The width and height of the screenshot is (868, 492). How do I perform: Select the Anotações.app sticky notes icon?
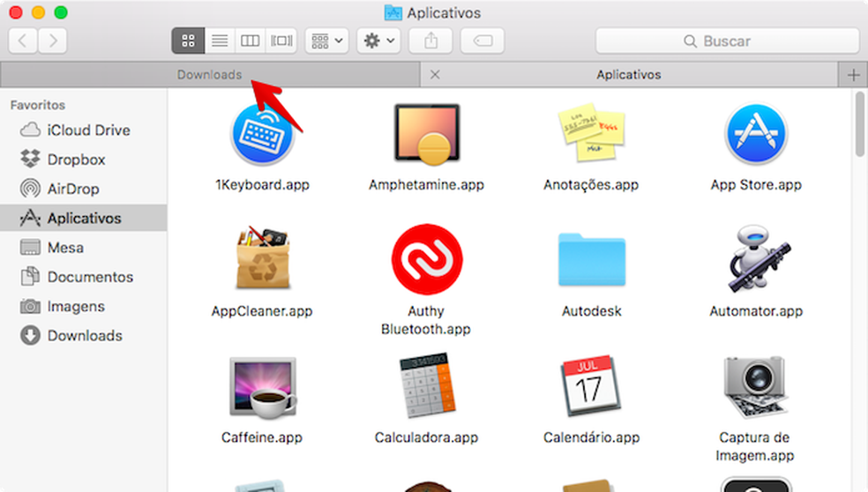click(x=591, y=133)
